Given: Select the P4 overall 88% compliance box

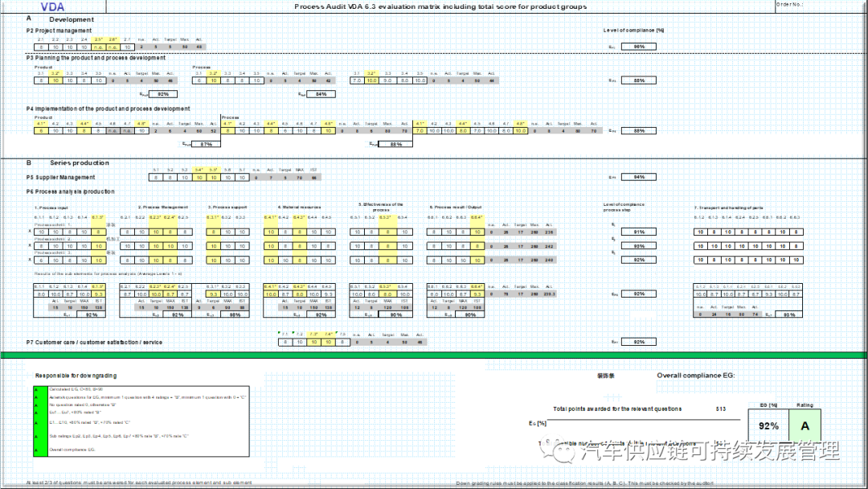Looking at the screenshot, I should click(x=639, y=131).
